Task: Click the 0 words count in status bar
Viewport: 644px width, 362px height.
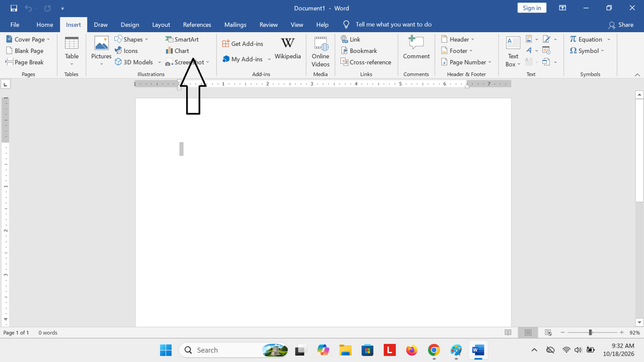Action: click(48, 332)
